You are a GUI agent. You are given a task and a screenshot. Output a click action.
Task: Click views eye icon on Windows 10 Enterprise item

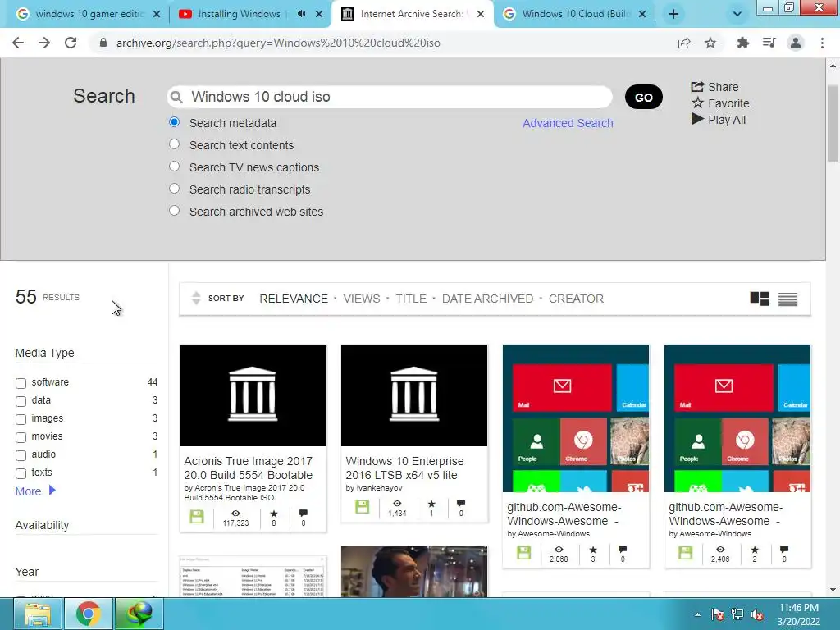click(397, 504)
